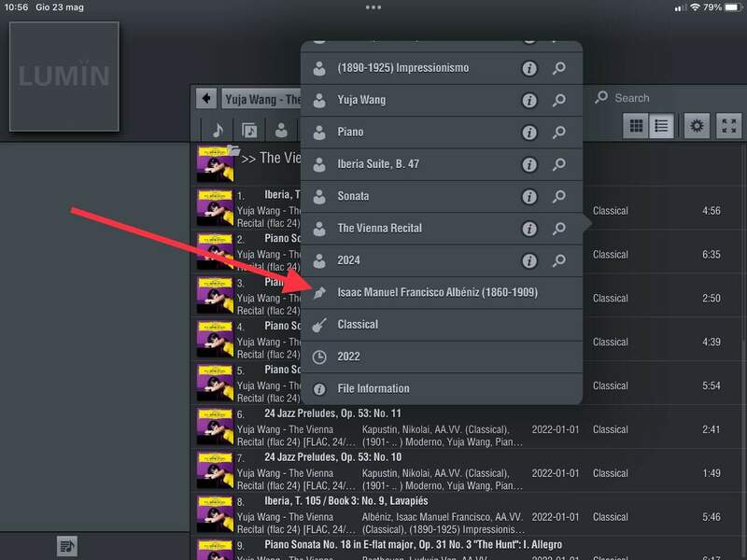Open the playlist icon at bottom left
Screen dimensions: 747x560
66,546
